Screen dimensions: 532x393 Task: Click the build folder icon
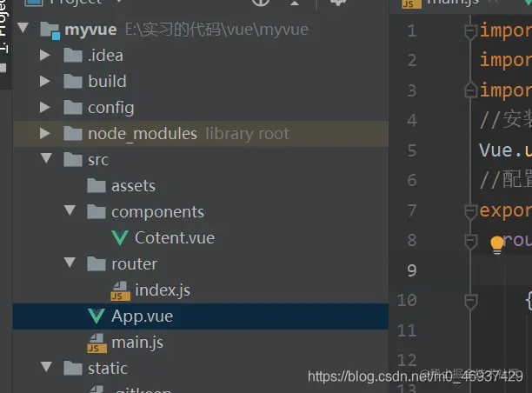pyautogui.click(x=73, y=82)
